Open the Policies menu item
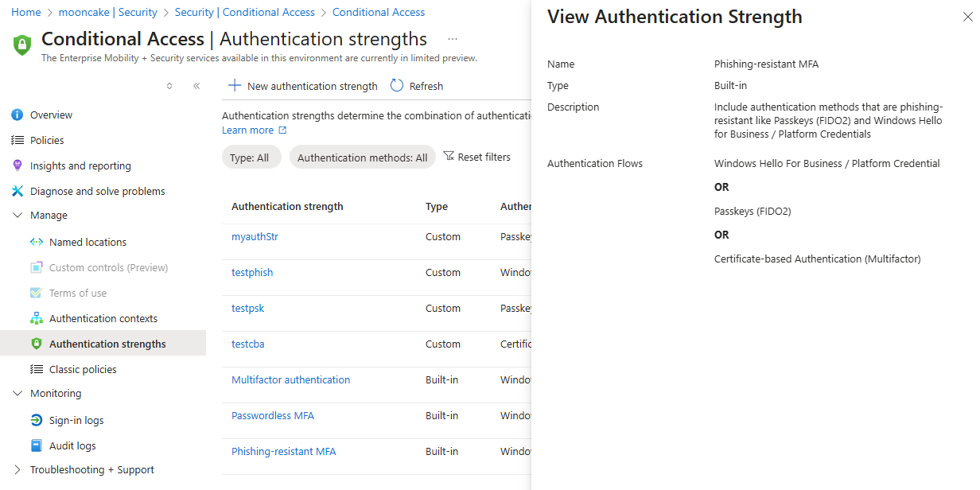This screenshot has width=980, height=490. click(47, 140)
